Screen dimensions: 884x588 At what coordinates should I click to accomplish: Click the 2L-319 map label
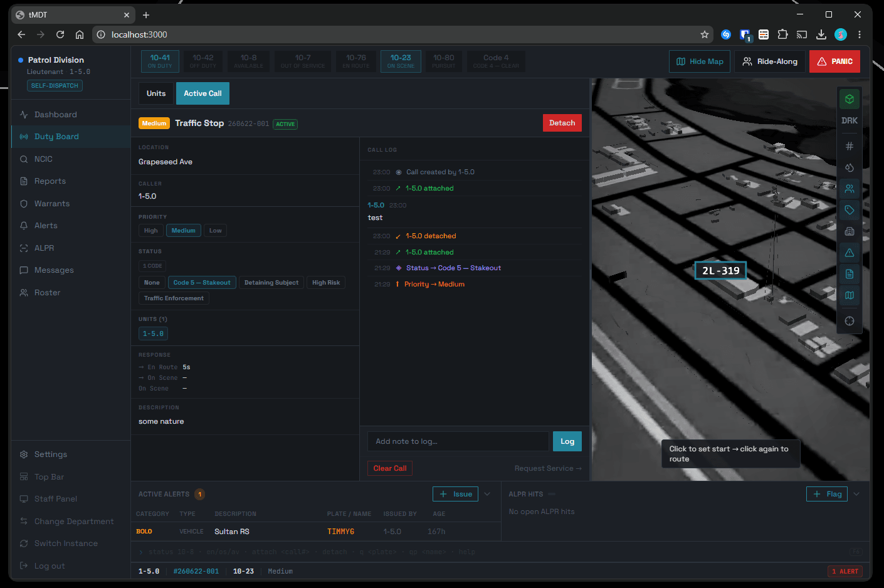click(721, 271)
